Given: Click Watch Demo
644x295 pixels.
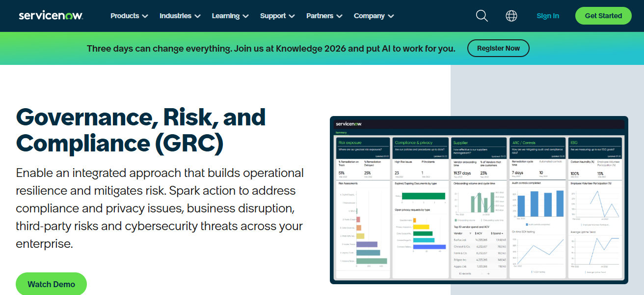Looking at the screenshot, I should 51,284.
